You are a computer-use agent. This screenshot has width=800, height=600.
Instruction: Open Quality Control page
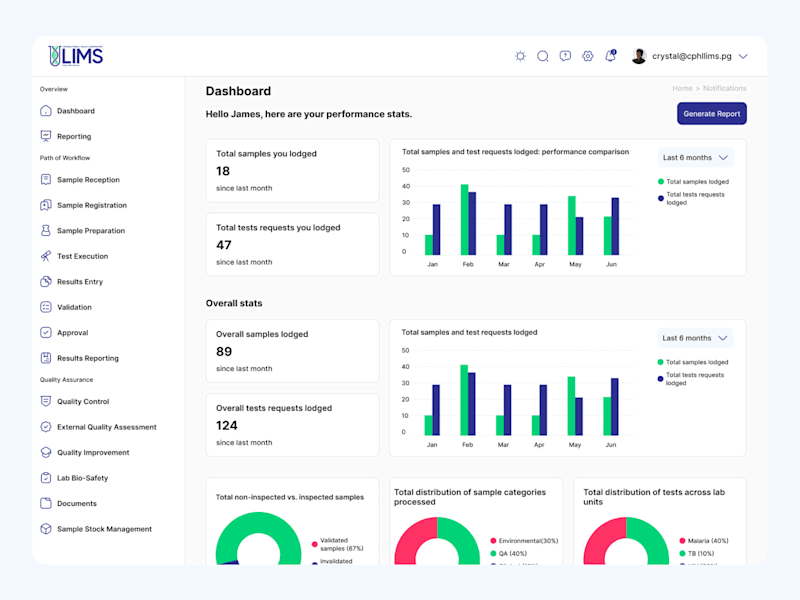point(83,402)
